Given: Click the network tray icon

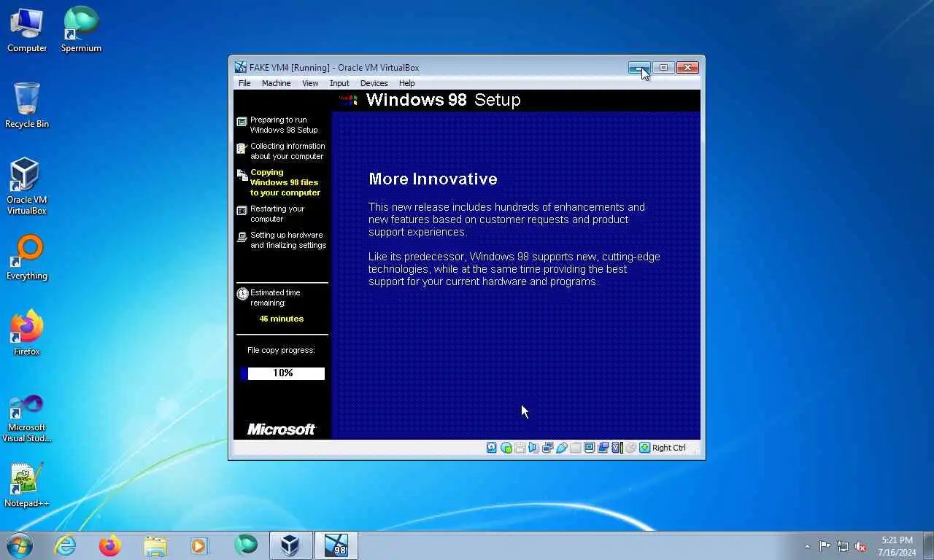Looking at the screenshot, I should pyautogui.click(x=843, y=546).
